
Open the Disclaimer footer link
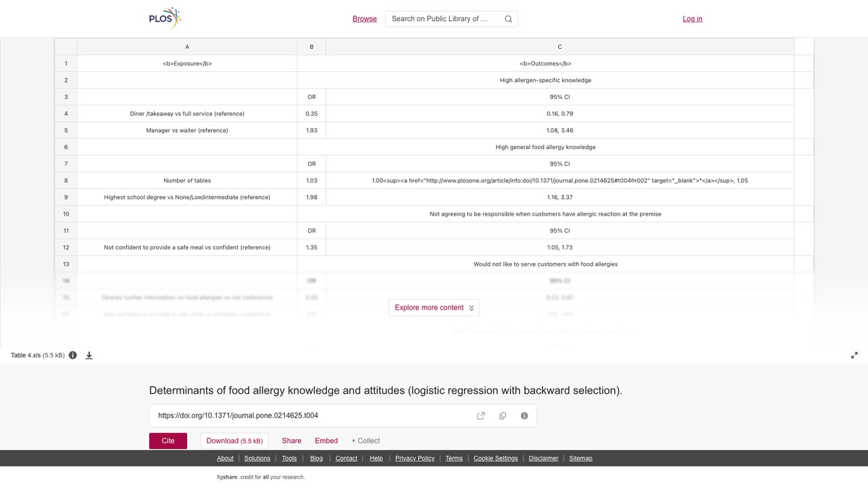tap(544, 458)
